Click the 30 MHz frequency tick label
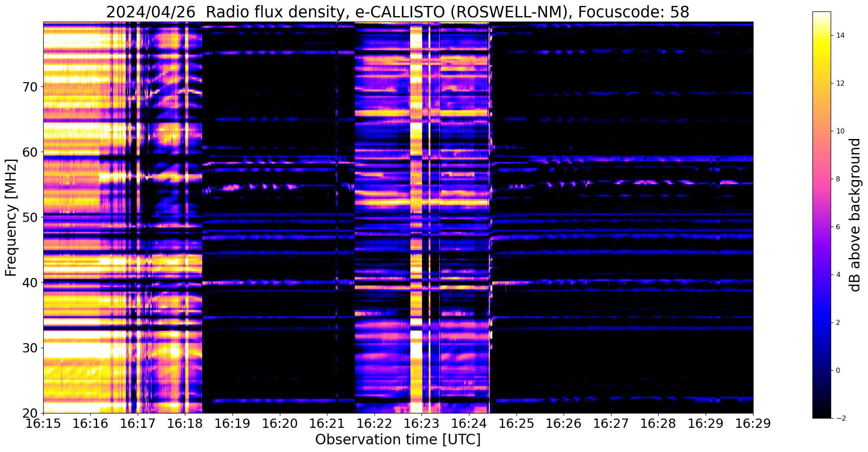The height and width of the screenshot is (452, 868). pos(30,348)
